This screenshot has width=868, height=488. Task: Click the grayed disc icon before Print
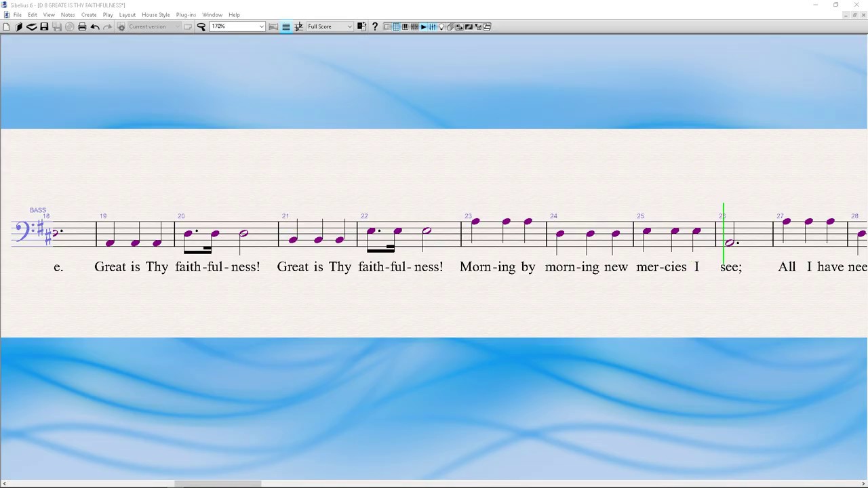point(69,26)
